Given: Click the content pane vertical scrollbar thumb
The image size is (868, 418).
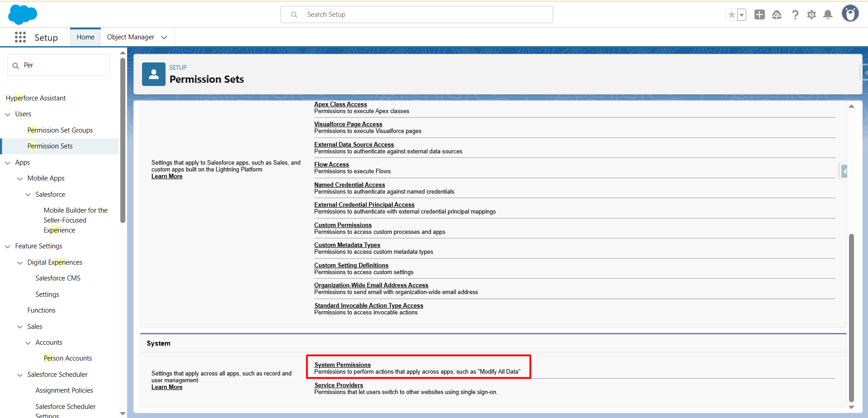Looking at the screenshot, I should coord(851,318).
